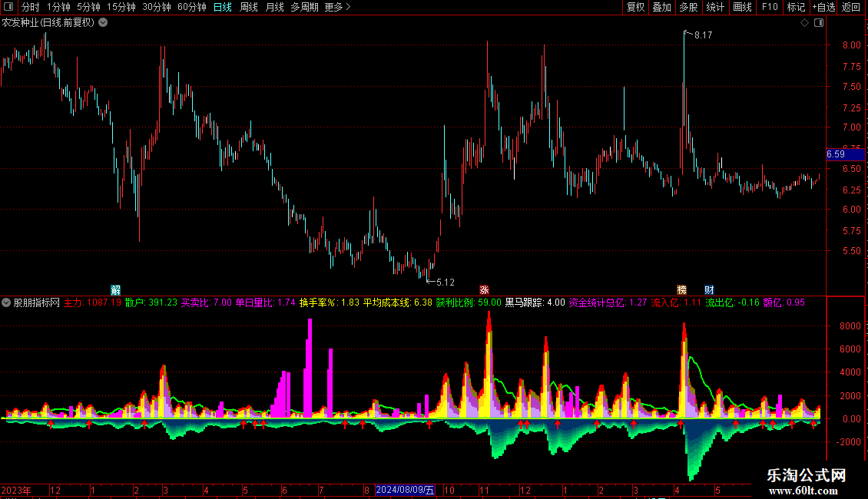The width and height of the screenshot is (868, 499).
Task: Click the 2024/08/09/五 date marker
Action: click(406, 490)
